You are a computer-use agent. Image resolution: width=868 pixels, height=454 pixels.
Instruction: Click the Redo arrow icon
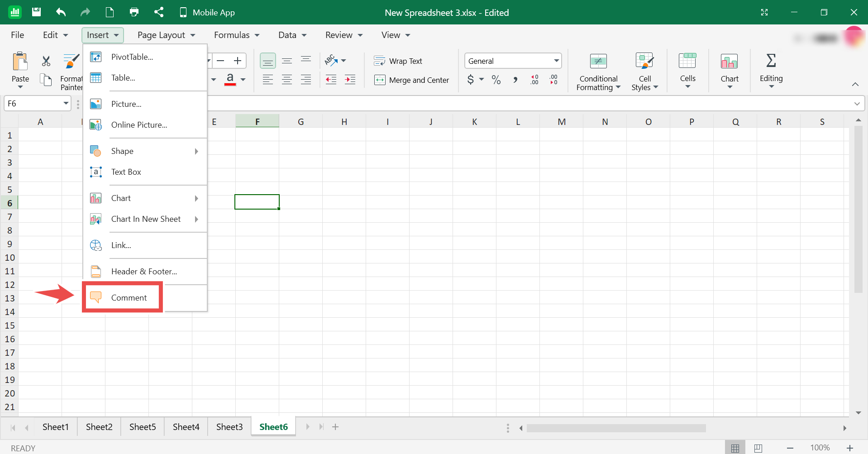coord(85,12)
